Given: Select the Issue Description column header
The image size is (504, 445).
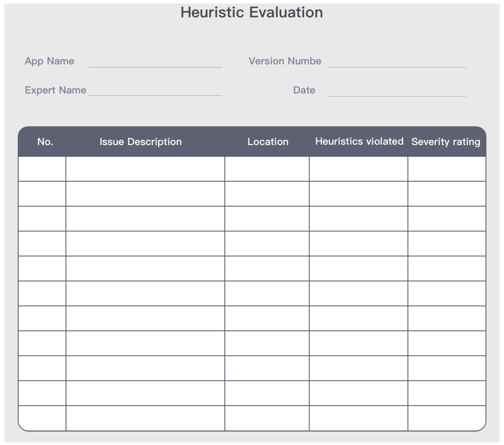Looking at the screenshot, I should pyautogui.click(x=141, y=142).
